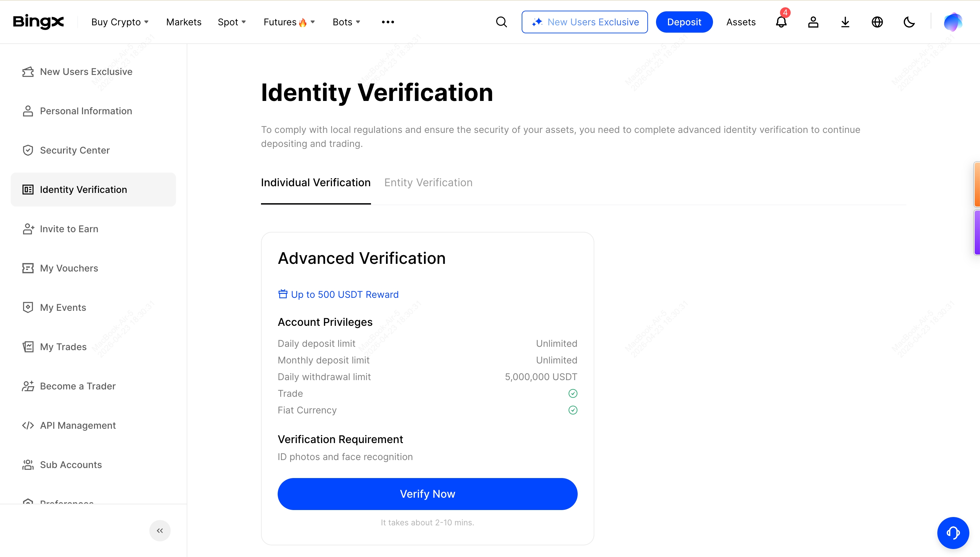Collapse the sidebar with double chevron
This screenshot has height=557, width=980.
click(160, 531)
